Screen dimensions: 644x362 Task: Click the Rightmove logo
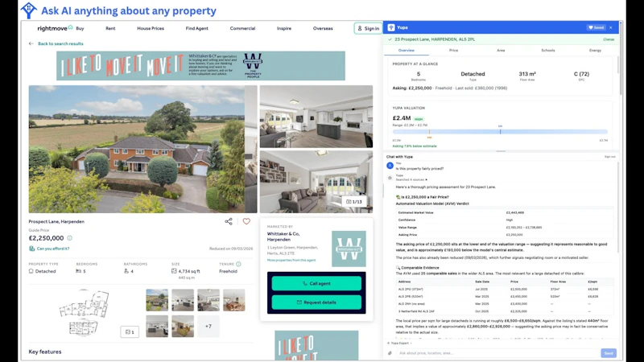click(55, 28)
